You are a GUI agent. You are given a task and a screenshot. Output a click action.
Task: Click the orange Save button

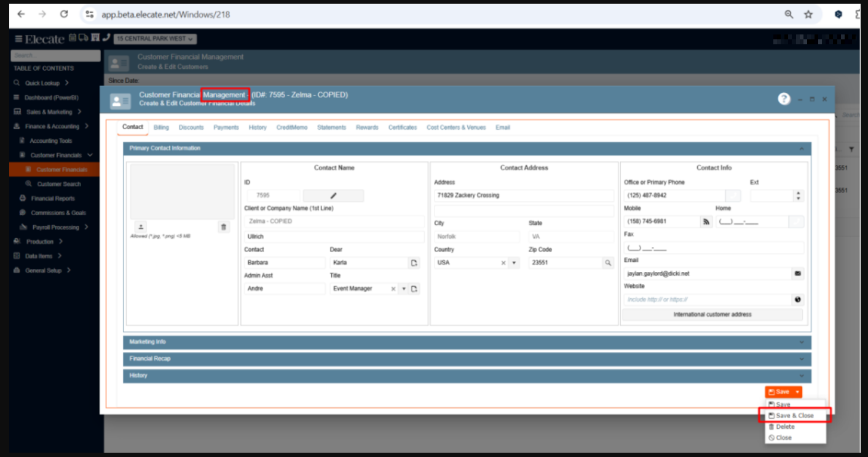coord(779,392)
